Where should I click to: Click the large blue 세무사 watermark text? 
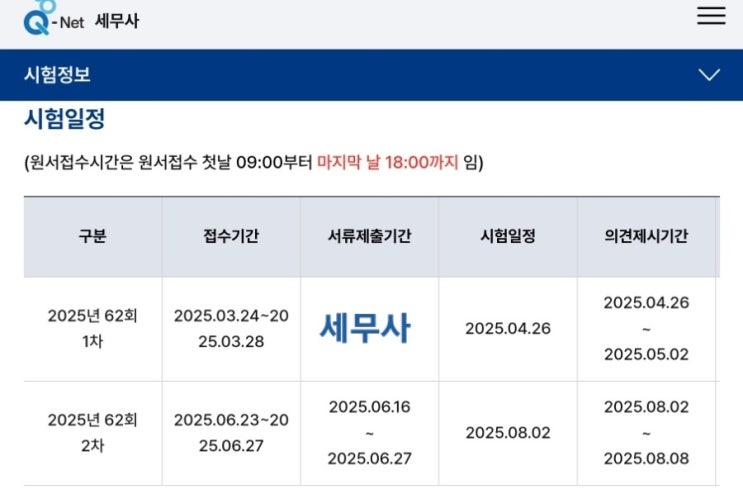365,328
